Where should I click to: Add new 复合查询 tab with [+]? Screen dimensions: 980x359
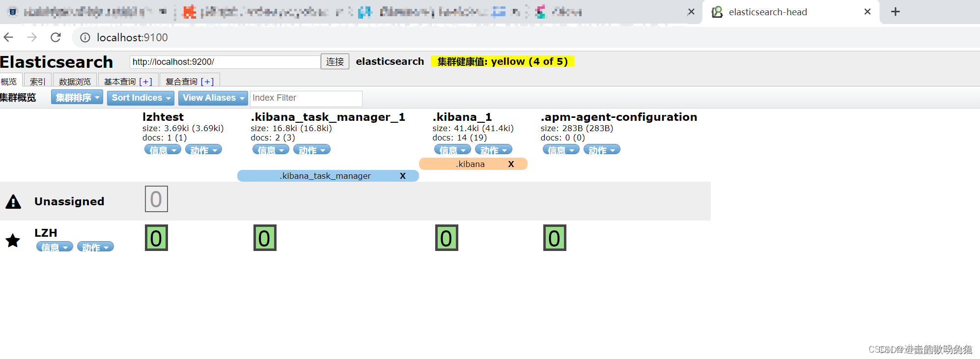[x=207, y=82]
